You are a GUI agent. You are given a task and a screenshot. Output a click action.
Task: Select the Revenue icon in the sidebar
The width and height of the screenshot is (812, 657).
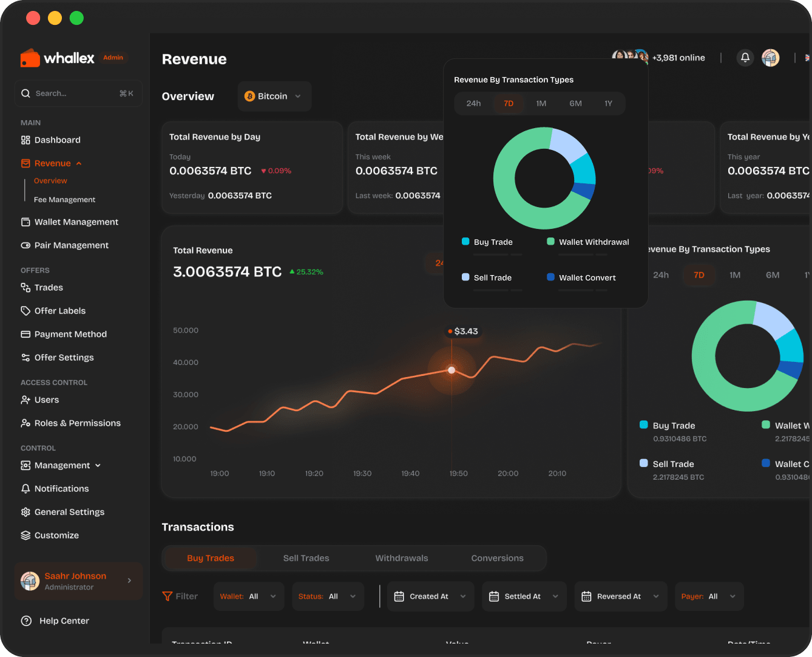pos(25,163)
